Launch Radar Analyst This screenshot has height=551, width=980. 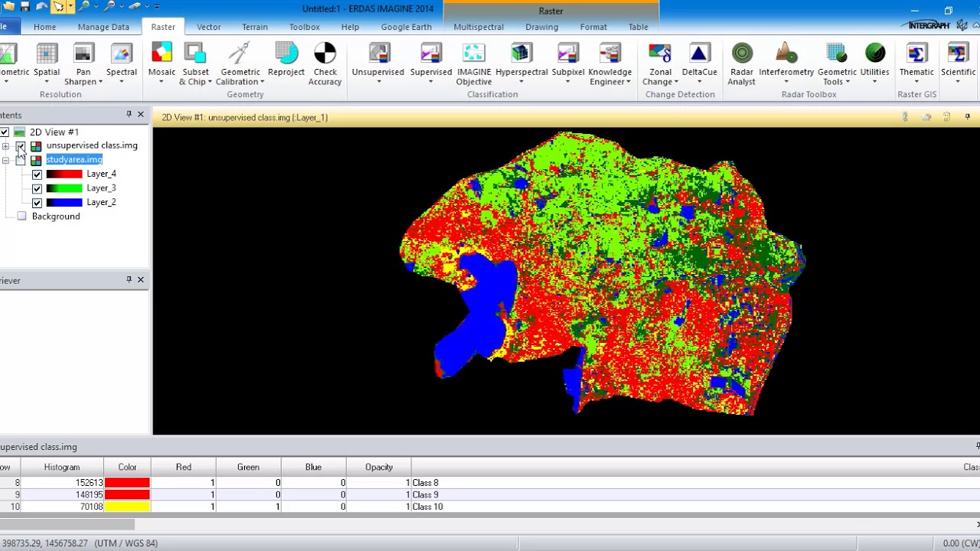point(741,64)
